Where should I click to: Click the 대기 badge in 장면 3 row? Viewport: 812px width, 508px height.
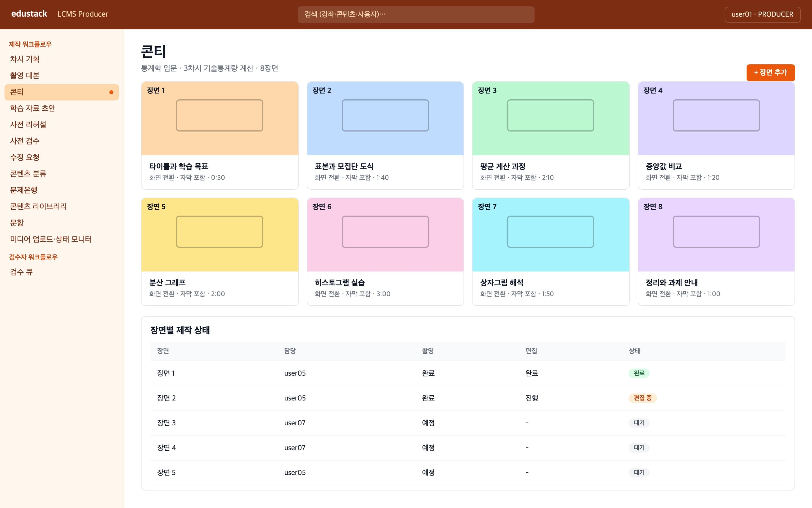(639, 423)
